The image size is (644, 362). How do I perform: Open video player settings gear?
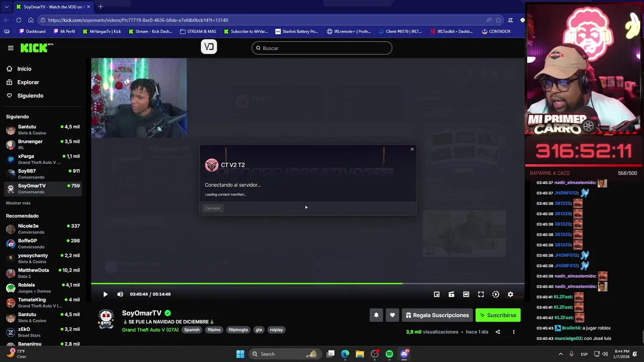(510, 294)
